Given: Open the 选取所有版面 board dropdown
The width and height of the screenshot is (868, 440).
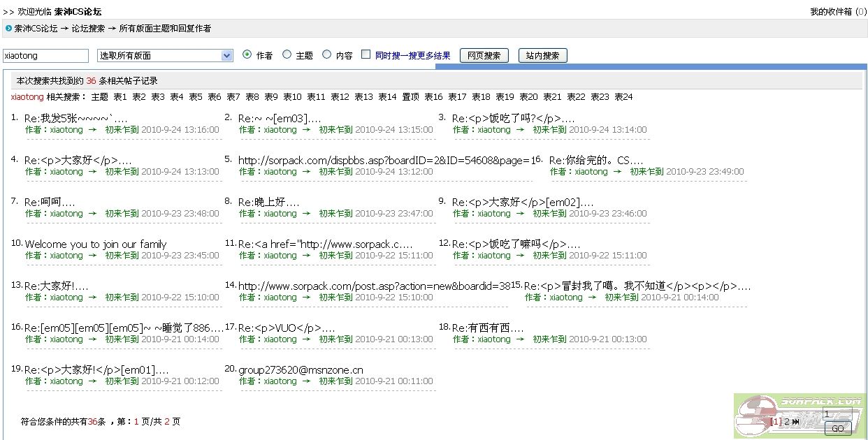Looking at the screenshot, I should tap(165, 55).
